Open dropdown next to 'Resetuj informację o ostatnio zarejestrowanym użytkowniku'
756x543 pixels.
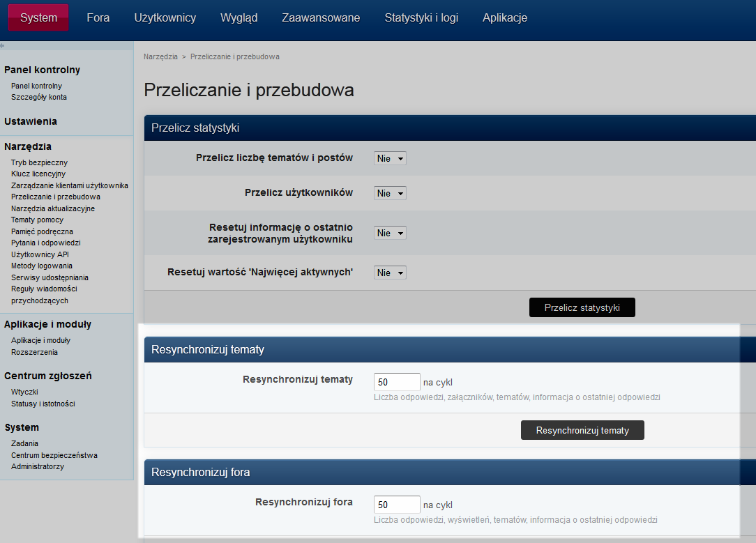389,233
